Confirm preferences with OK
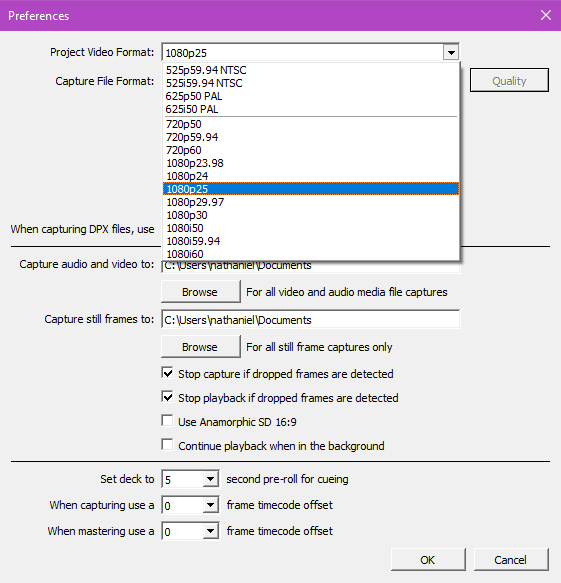This screenshot has height=583, width=561. (x=428, y=560)
